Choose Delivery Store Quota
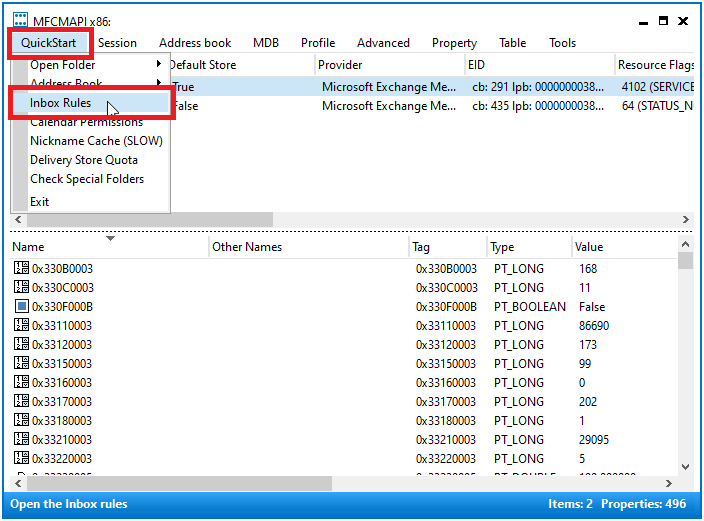Viewport: 704px width, 521px height. 84,160
